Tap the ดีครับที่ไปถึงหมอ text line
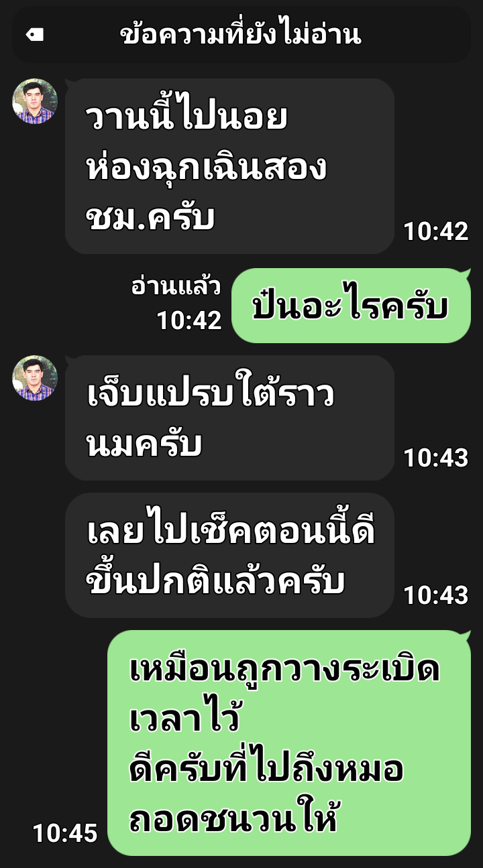This screenshot has width=483, height=868. [x=266, y=769]
